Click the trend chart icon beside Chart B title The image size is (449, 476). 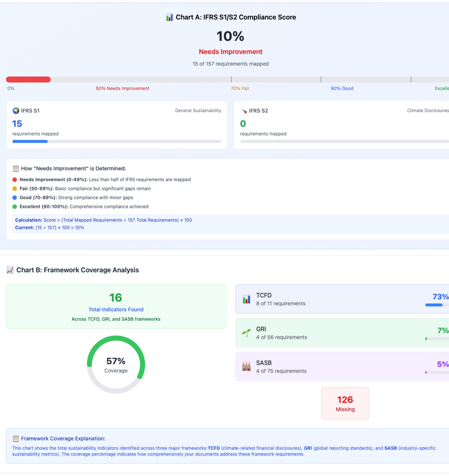tap(10, 270)
